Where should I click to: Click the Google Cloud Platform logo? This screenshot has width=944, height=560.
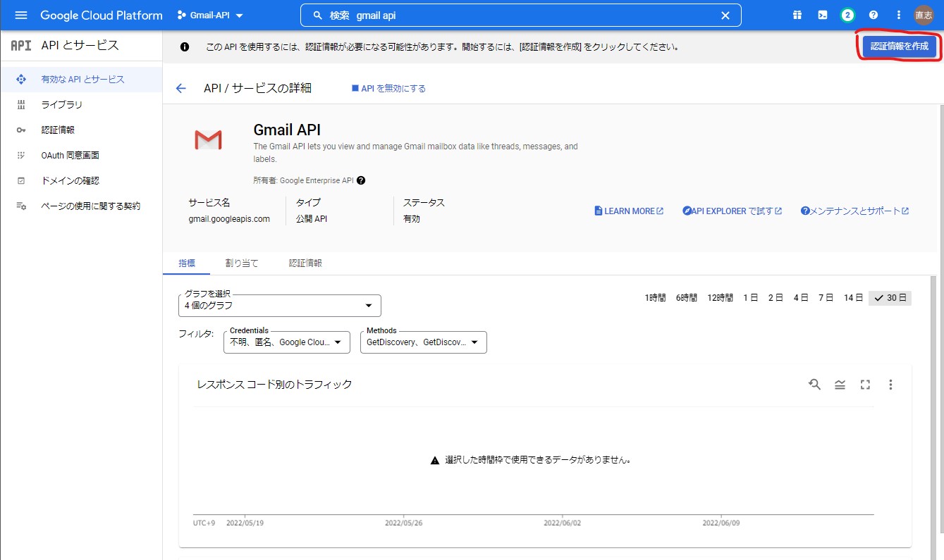coord(102,15)
